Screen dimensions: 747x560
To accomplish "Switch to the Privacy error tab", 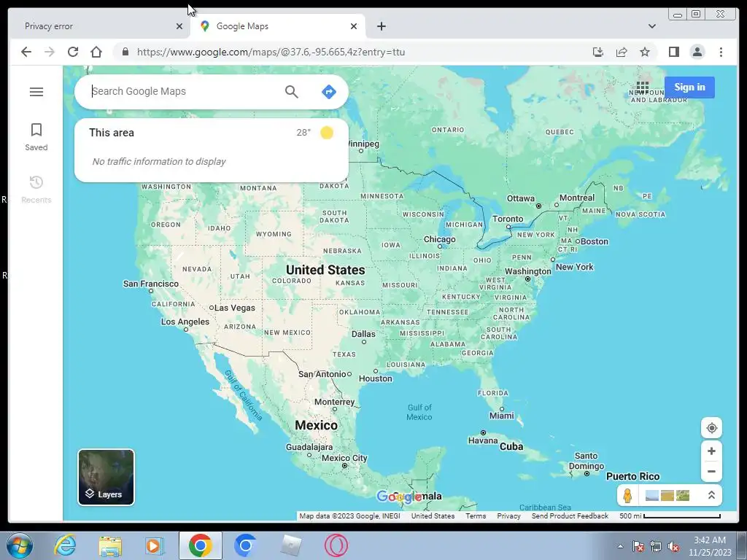I will [x=99, y=26].
